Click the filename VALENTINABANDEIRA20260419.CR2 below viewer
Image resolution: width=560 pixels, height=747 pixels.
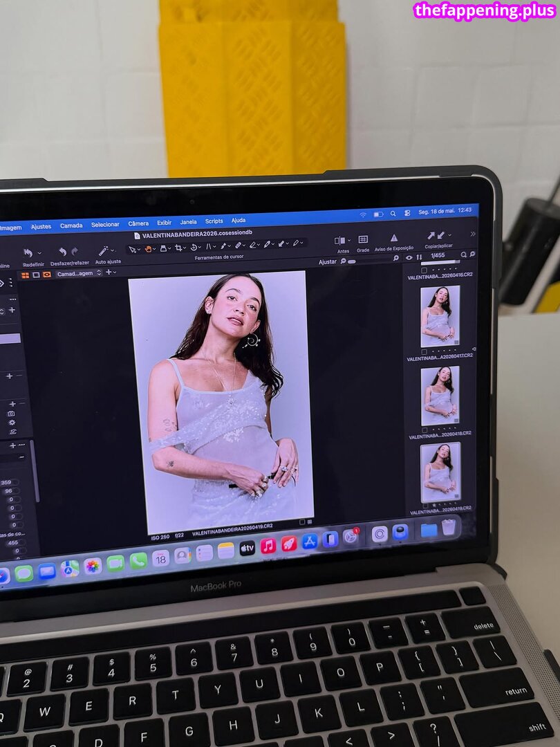coord(232,530)
